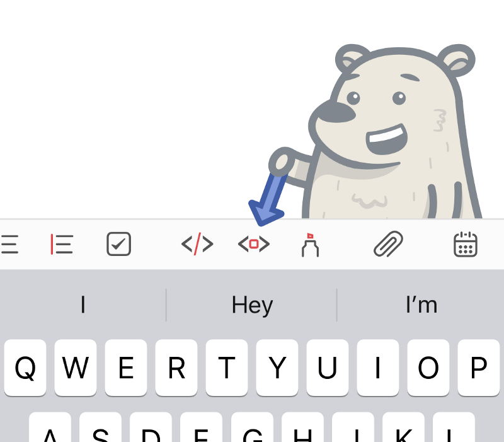Tap the T key on keyboard
The height and width of the screenshot is (442, 504).
(227, 368)
